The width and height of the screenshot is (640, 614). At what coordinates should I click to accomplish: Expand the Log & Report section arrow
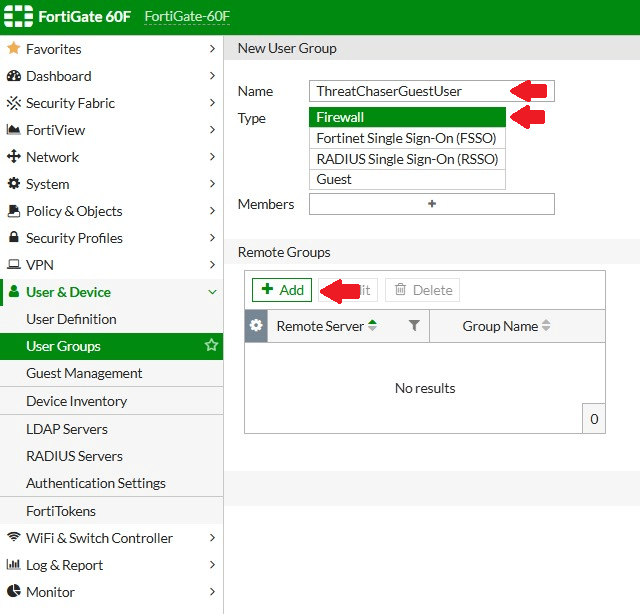(211, 565)
